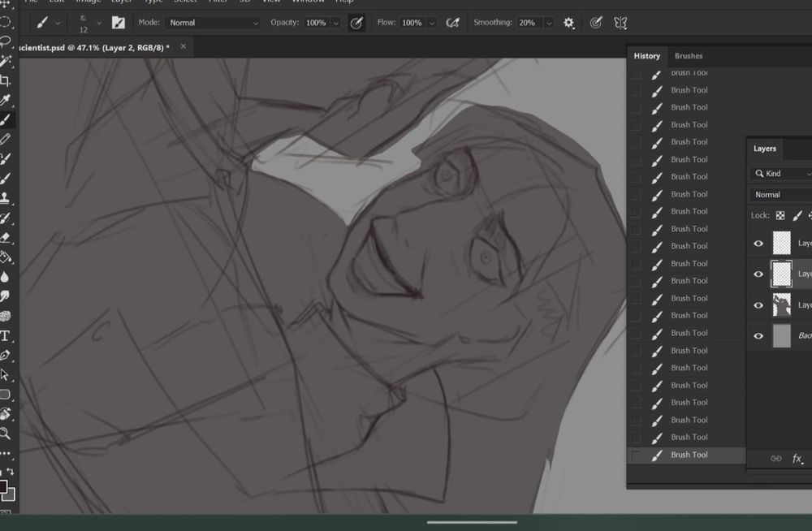Open the smoothing options gear

[x=569, y=23]
